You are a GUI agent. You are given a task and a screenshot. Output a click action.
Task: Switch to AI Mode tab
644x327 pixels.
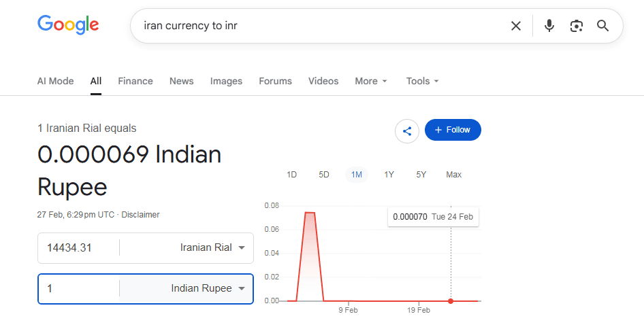click(55, 81)
